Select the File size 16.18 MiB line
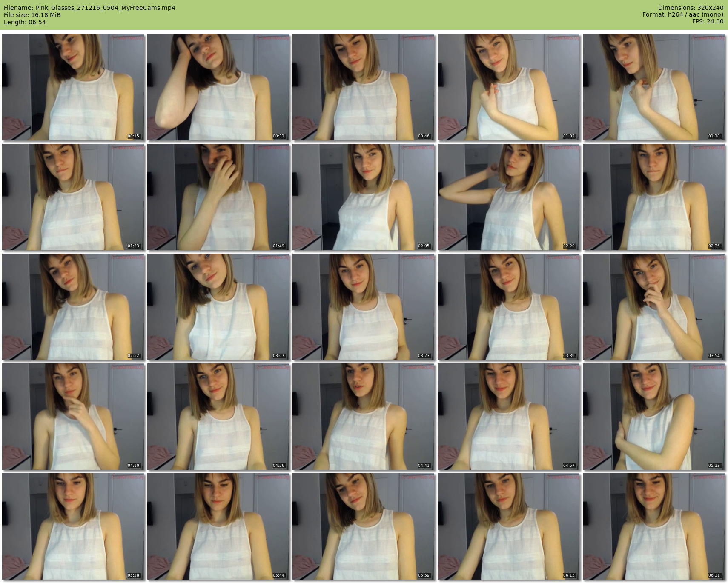The width and height of the screenshot is (728, 583). pyautogui.click(x=32, y=15)
